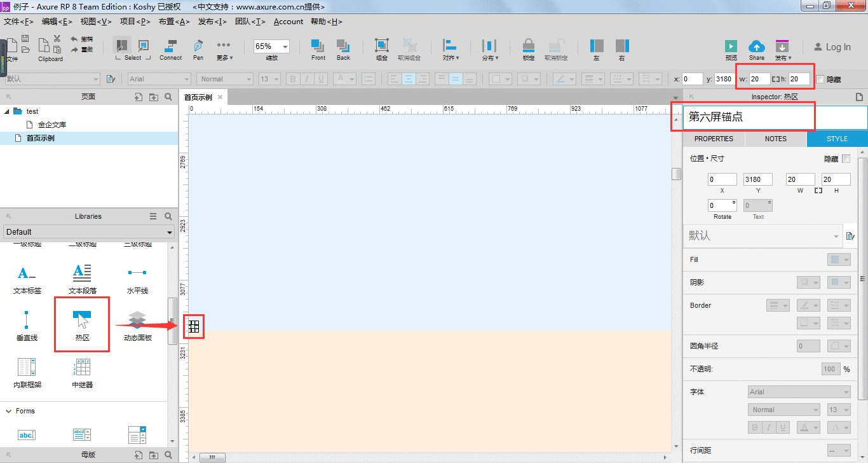Viewport: 868px width, 463px height.
Task: Pick the 动态面板 dynamic panel widget
Action: click(138, 325)
